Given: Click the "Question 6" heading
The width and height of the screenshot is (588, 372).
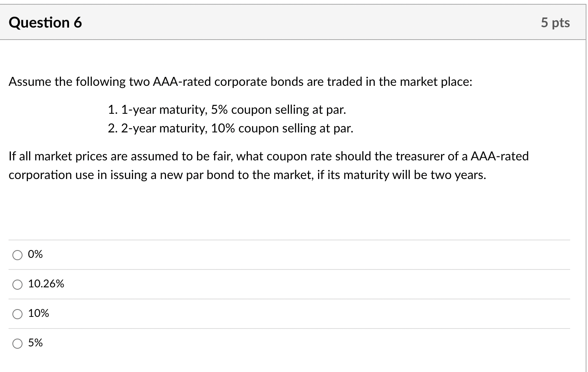Looking at the screenshot, I should coord(45,23).
